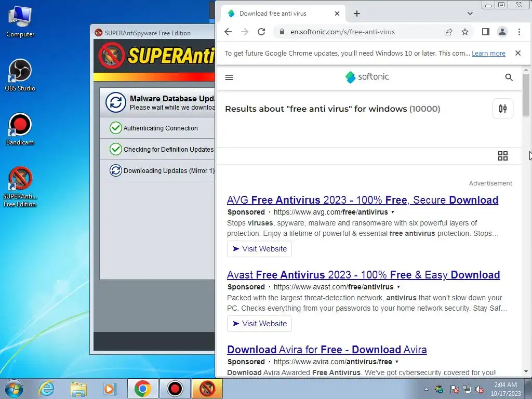
Task: Open the Softonic search magnifier
Action: coord(509,77)
